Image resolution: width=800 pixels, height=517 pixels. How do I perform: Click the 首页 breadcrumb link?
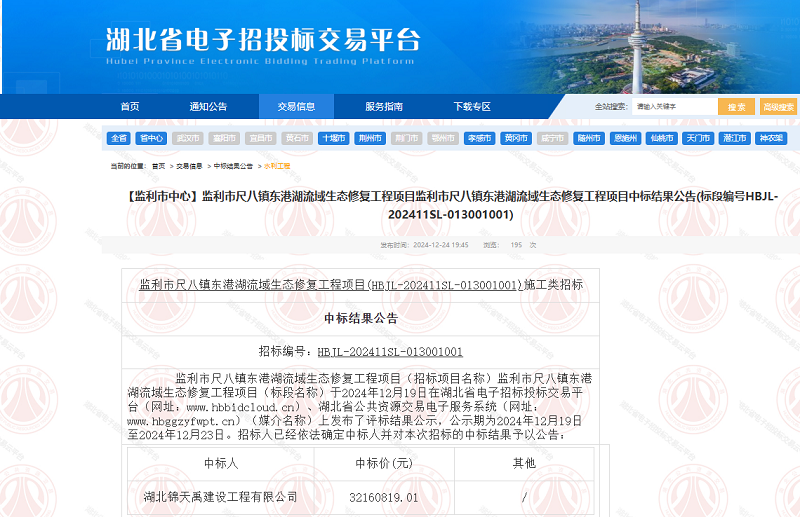[x=158, y=166]
